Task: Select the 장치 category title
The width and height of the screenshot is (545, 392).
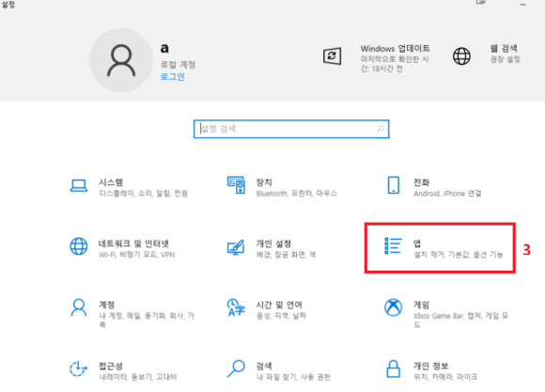Action: click(264, 182)
